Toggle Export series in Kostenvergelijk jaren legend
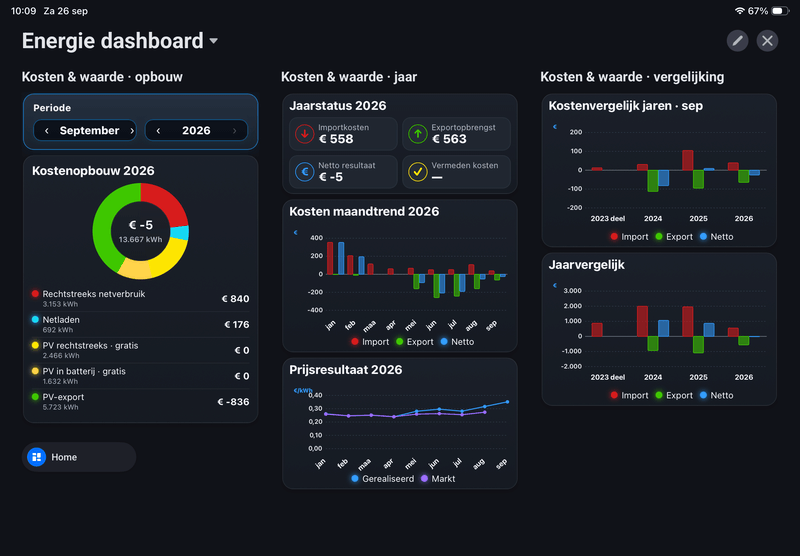Image resolution: width=800 pixels, height=556 pixels. pyautogui.click(x=674, y=237)
